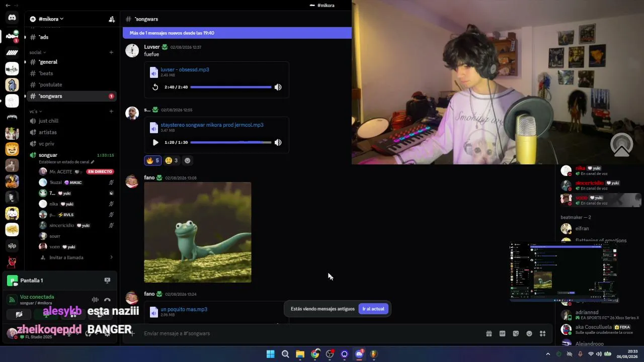Open the gift button in message bar
644x362 pixels.
pyautogui.click(x=489, y=333)
